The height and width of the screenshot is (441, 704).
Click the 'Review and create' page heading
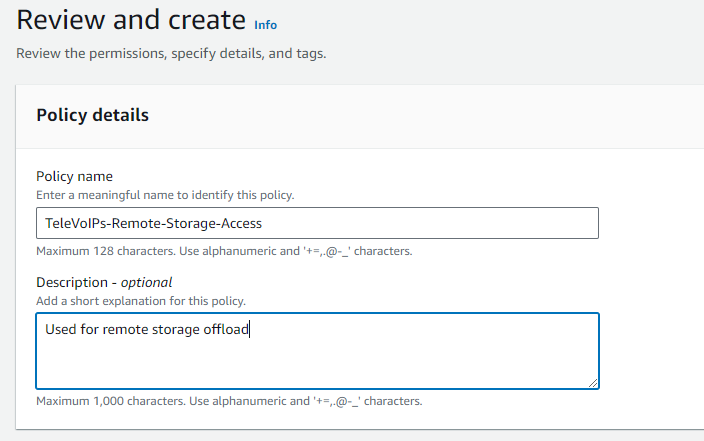pos(131,19)
